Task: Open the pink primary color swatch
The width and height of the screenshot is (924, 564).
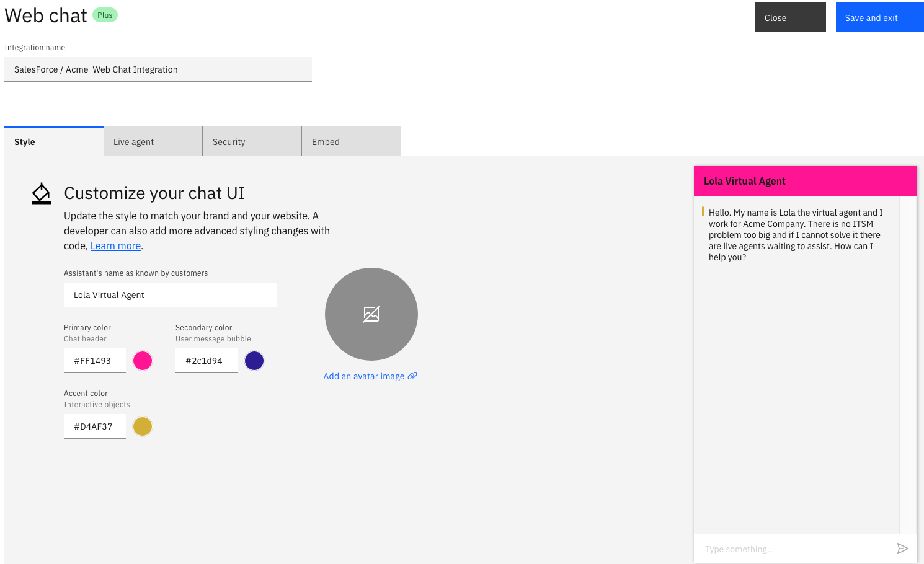Action: pos(143,361)
